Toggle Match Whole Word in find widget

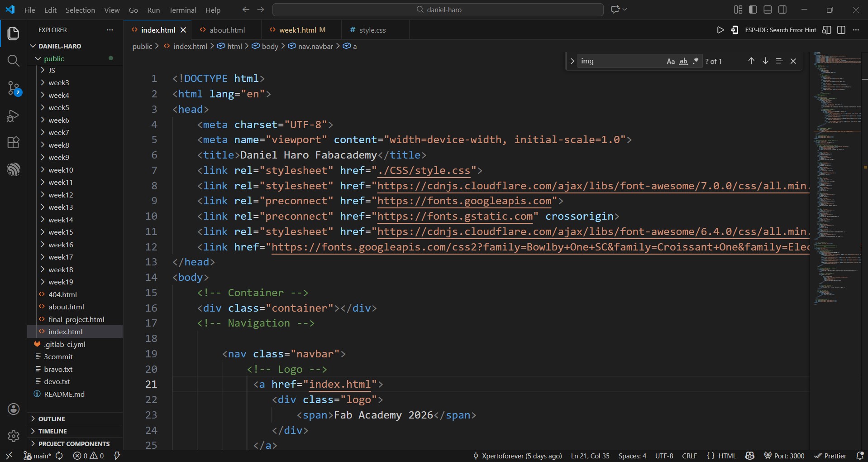tap(683, 61)
